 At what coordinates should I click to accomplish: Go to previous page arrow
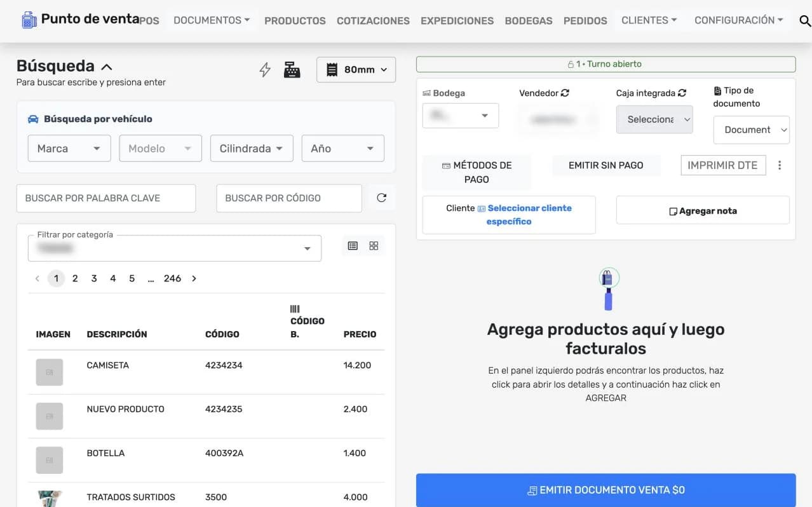click(x=37, y=278)
